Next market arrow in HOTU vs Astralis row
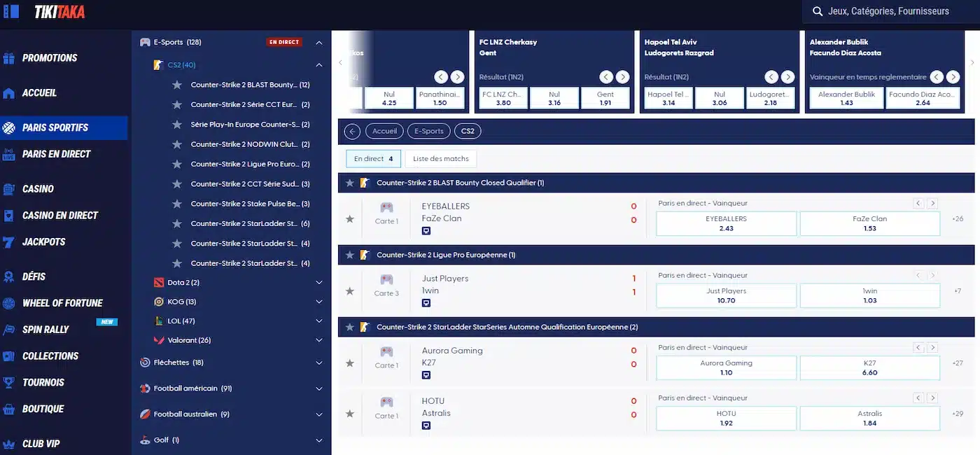This screenshot has width=980, height=455. point(932,398)
